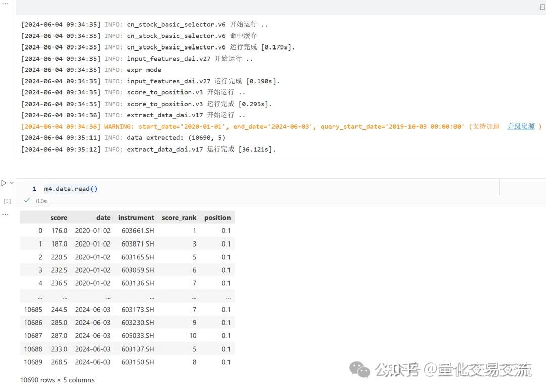The height and width of the screenshot is (392, 546).
Task: Open the run options chevron beside the run button
Action: 12,183
